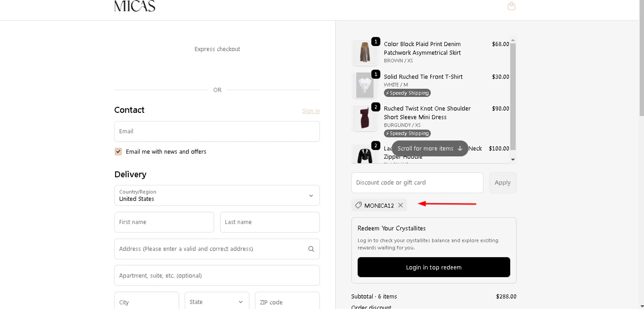This screenshot has height=309, width=644.
Task: Open the Country/Region dropdown
Action: [x=217, y=195]
